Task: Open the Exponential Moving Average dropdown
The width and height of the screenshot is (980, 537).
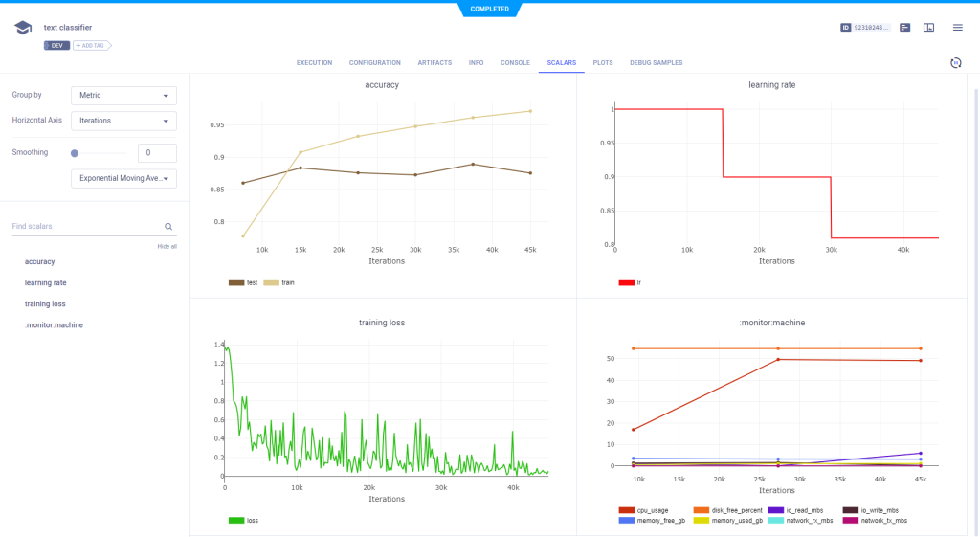Action: pyautogui.click(x=123, y=178)
